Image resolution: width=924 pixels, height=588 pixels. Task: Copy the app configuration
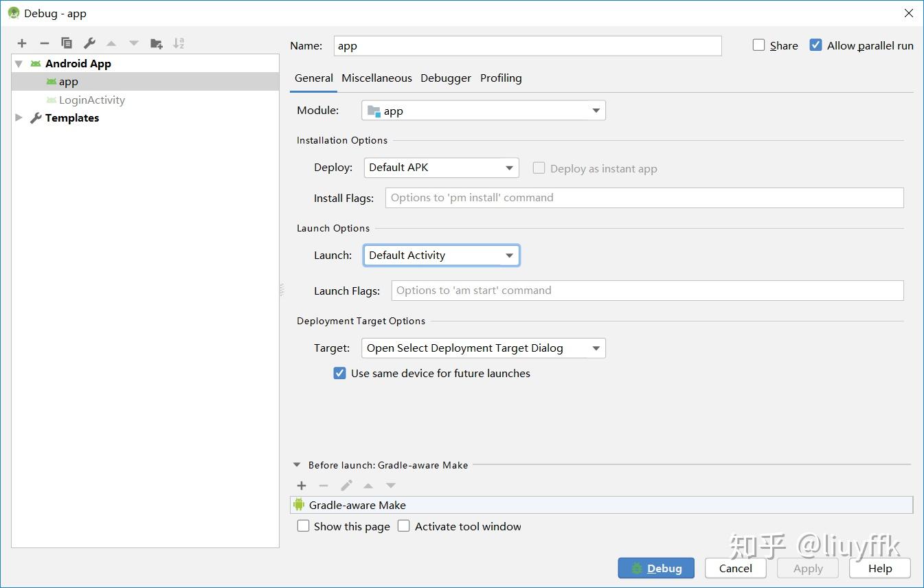(x=67, y=43)
